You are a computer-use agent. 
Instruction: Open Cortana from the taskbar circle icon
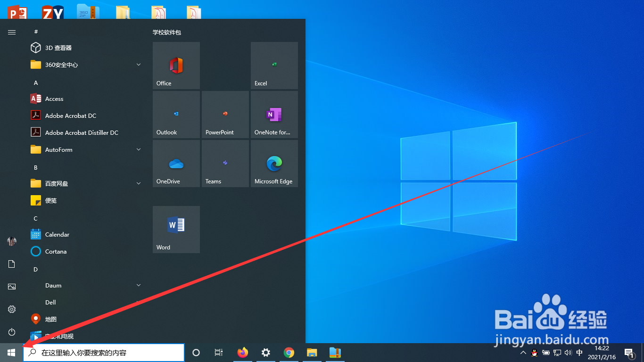click(x=196, y=353)
